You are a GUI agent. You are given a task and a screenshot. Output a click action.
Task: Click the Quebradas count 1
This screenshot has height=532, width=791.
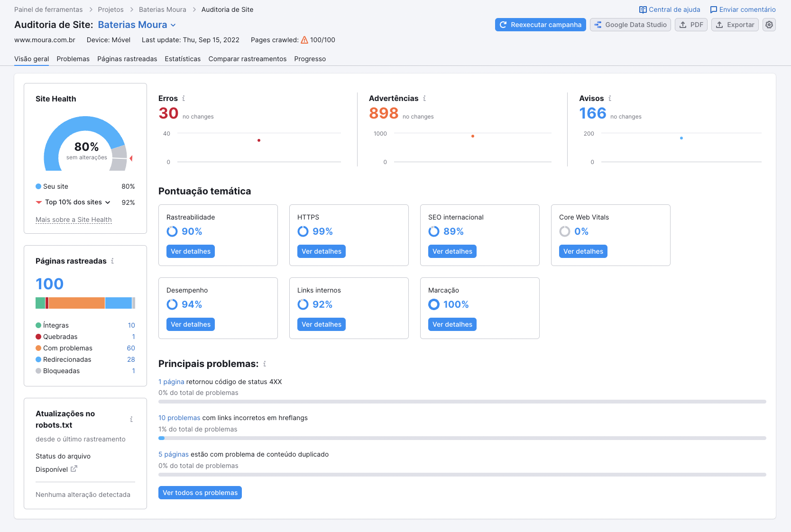(x=134, y=337)
